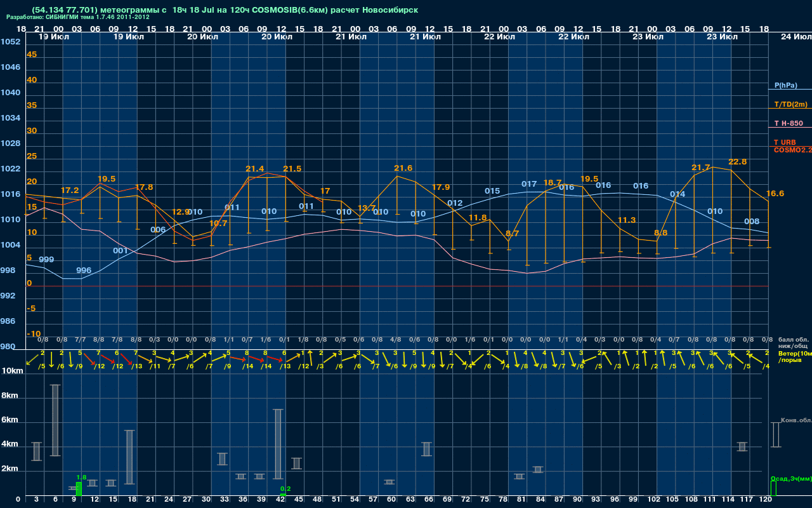Click the 17.8 temperature value
Viewport: 812px width, 508px height.
tap(144, 187)
